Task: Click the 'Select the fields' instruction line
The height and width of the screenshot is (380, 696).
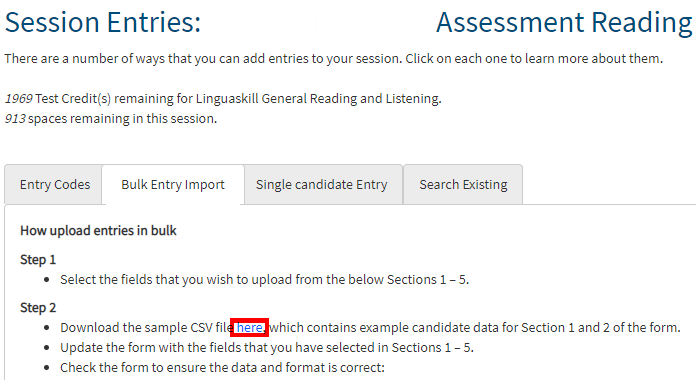Action: 265,280
